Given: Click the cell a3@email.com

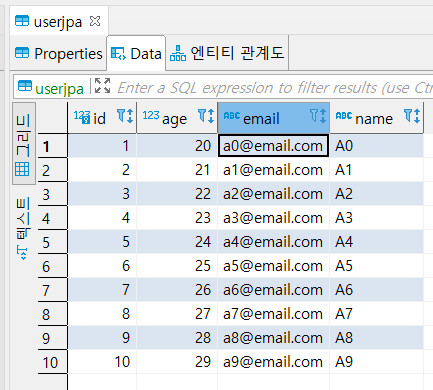Looking at the screenshot, I should tap(273, 218).
